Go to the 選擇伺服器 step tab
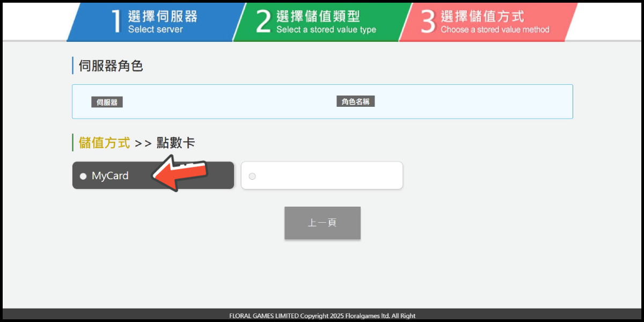The height and width of the screenshot is (322, 644). [x=155, y=22]
